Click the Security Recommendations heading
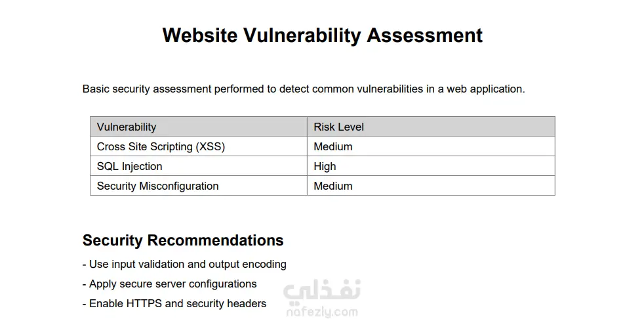The width and height of the screenshot is (644, 319). coord(183,240)
